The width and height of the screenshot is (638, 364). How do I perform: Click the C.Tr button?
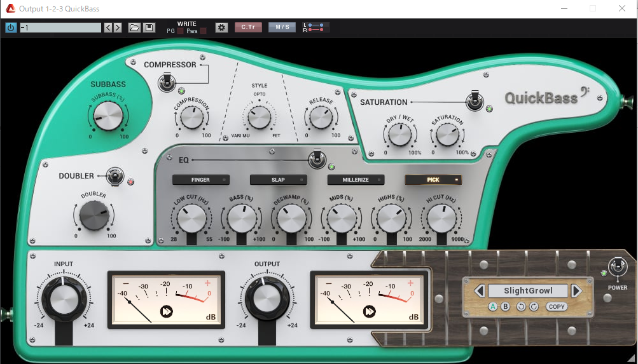(x=248, y=27)
